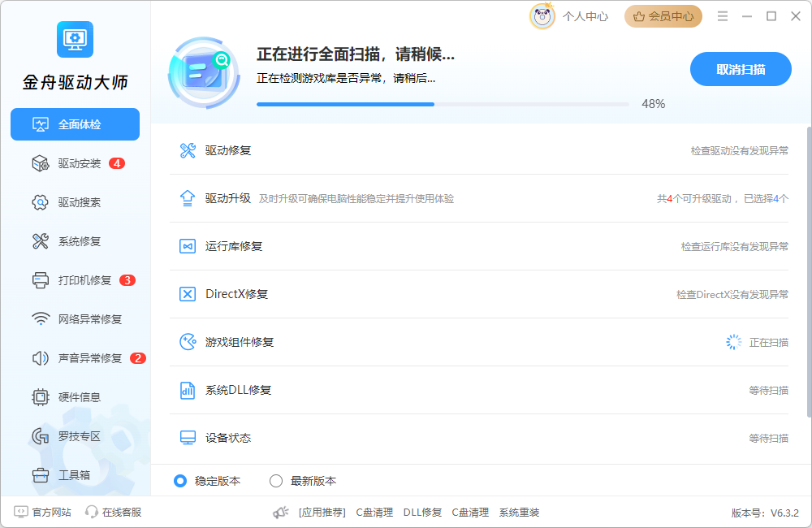Click the version number V6.3.2
This screenshot has width=812, height=528.
click(x=784, y=513)
